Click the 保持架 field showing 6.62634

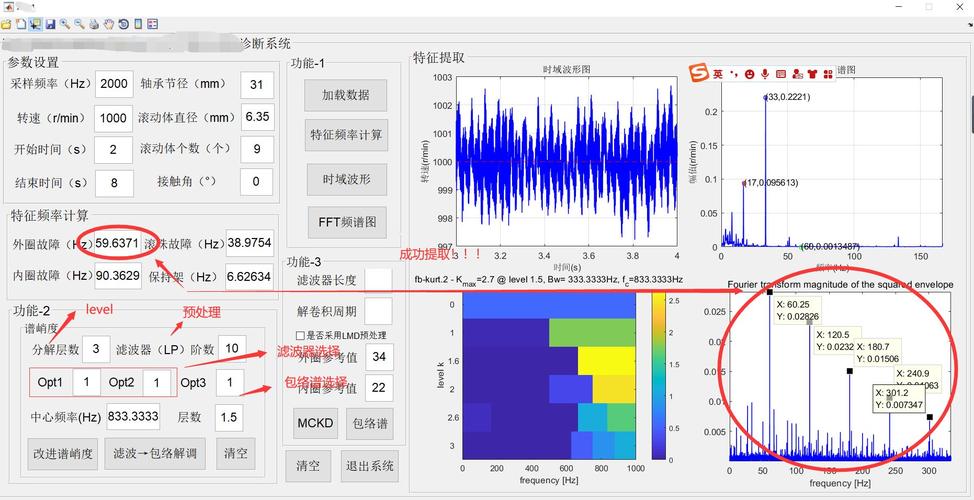coord(250,276)
